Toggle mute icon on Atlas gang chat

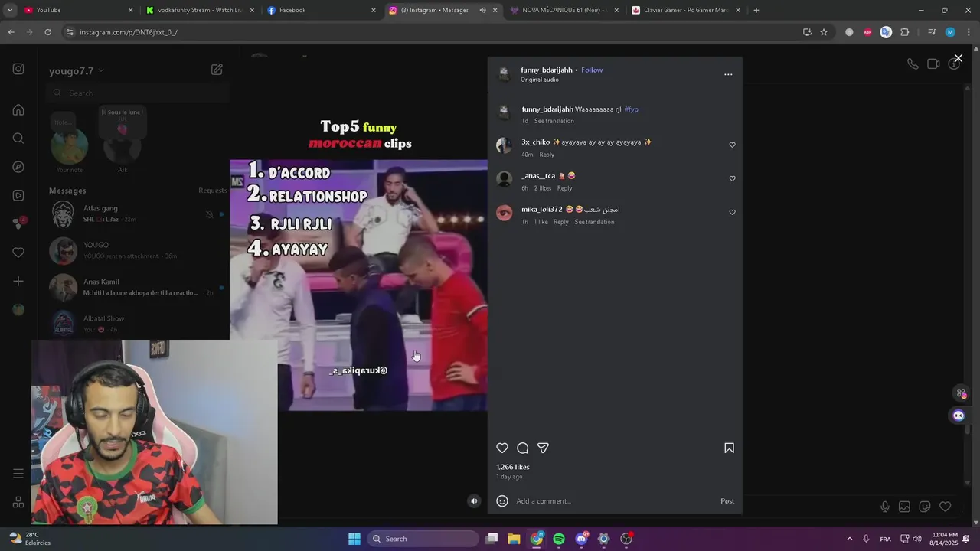pos(209,214)
